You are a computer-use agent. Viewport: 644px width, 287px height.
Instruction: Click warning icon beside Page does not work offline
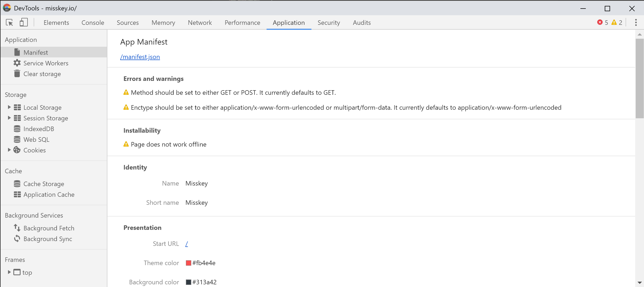point(126,144)
